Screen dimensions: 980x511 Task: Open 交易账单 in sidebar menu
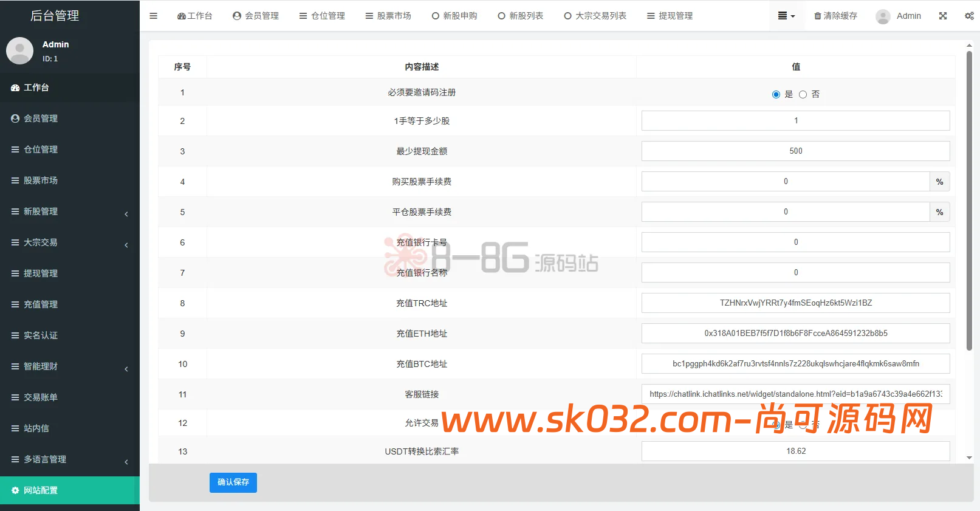point(70,397)
